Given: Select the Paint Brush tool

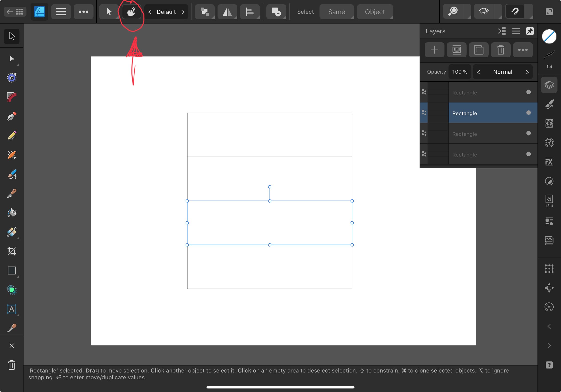Looking at the screenshot, I should (12, 193).
